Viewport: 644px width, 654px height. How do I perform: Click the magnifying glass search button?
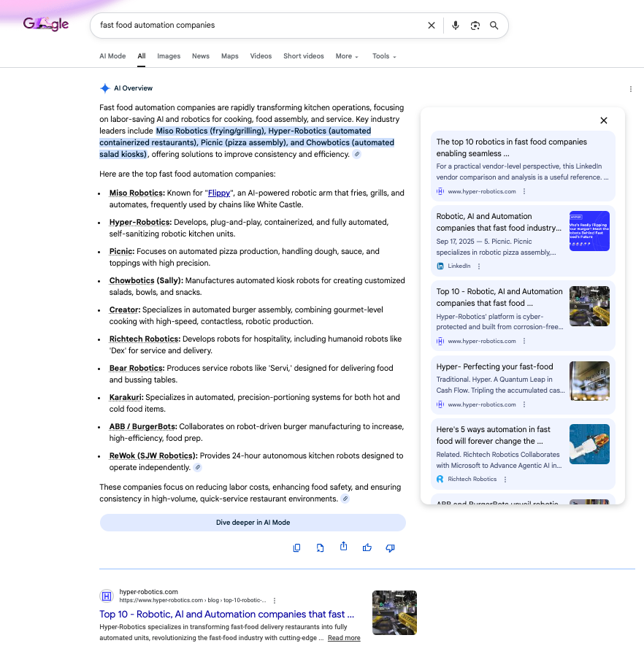pyautogui.click(x=494, y=26)
